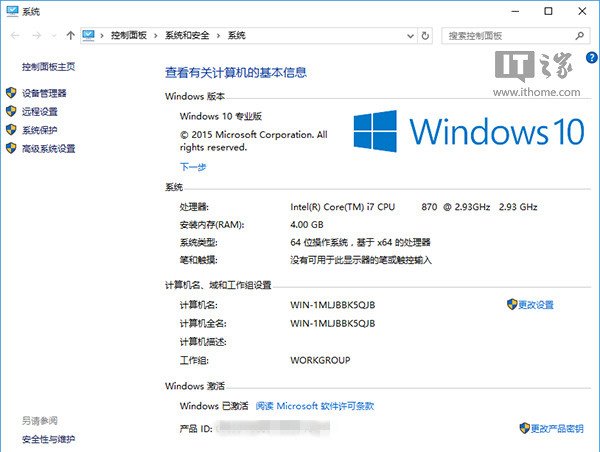Viewport: 600px width, 452px height.
Task: Click the shield icon beside 设备管理器
Action: point(11,92)
